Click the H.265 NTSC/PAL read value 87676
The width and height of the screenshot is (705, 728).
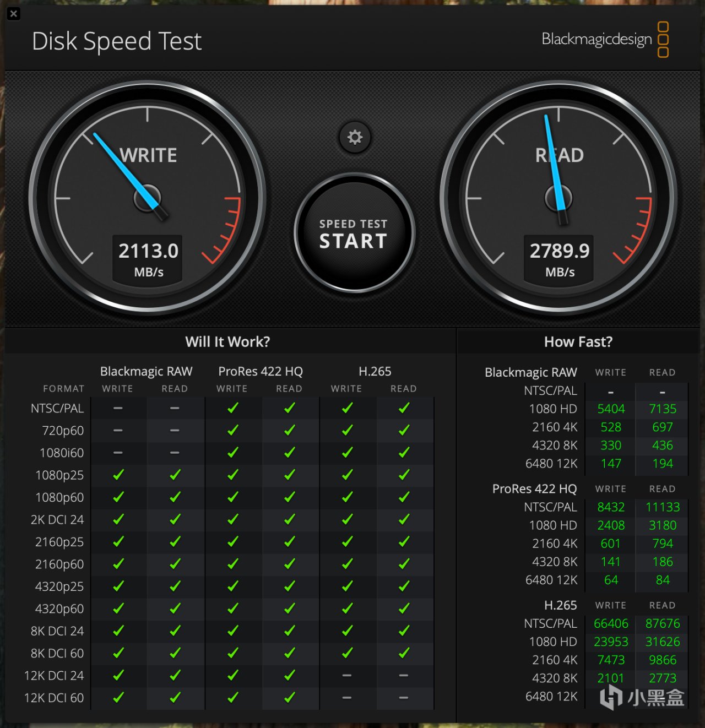(663, 623)
